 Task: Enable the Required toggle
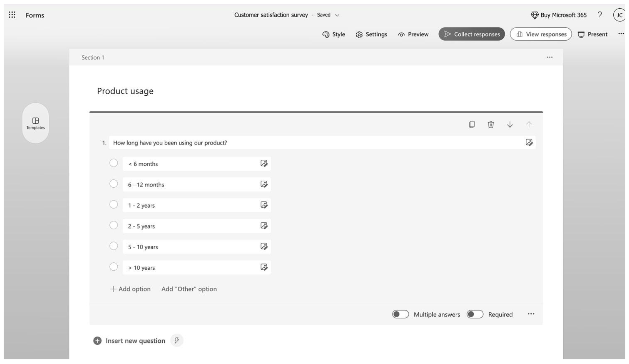point(475,314)
